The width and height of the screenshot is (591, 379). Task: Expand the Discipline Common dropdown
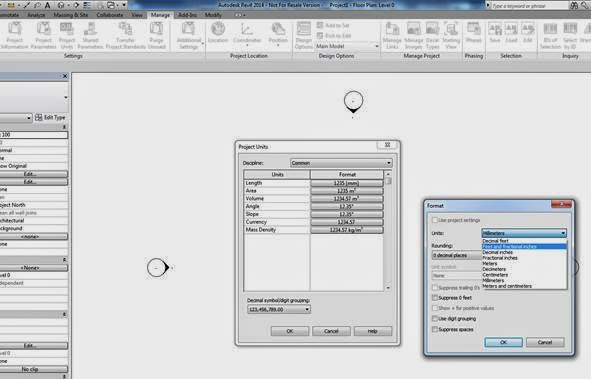click(x=341, y=163)
